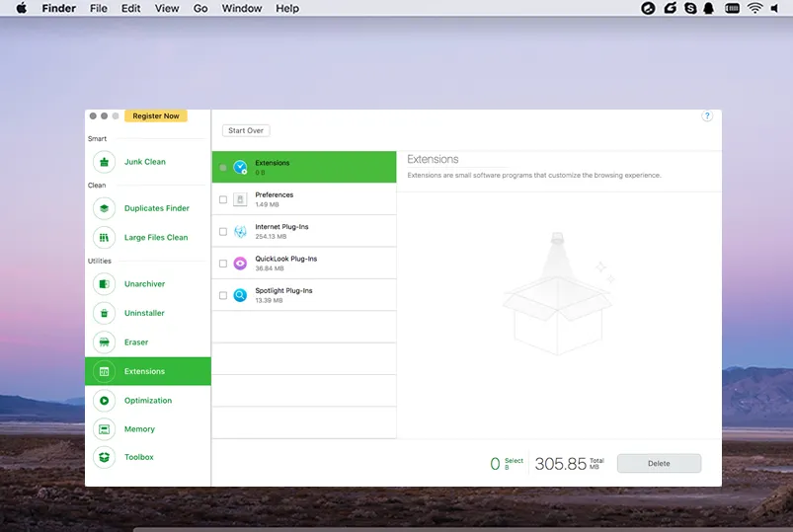Toggle the Extensions row radio button
The height and width of the screenshot is (532, 793).
pos(223,168)
